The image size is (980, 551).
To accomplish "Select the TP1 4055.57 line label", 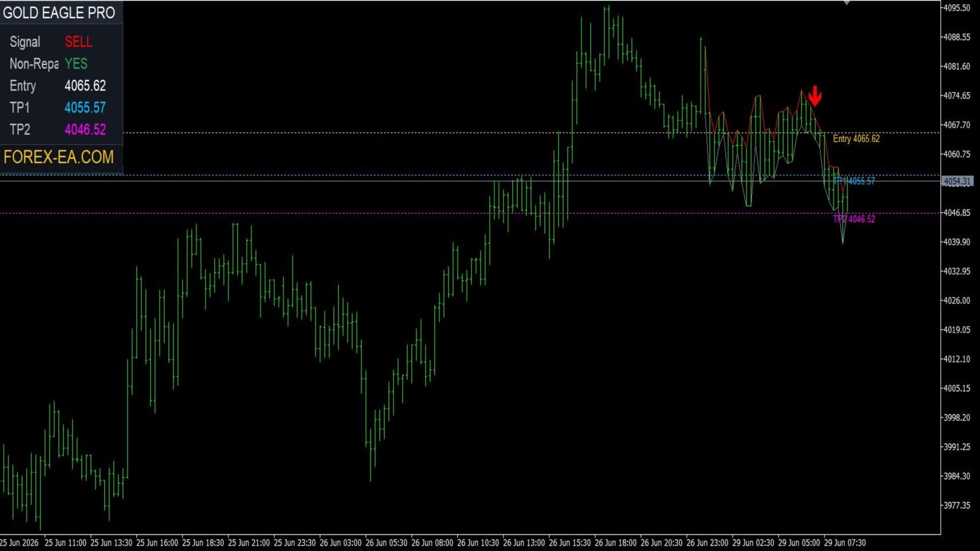I will tap(854, 181).
